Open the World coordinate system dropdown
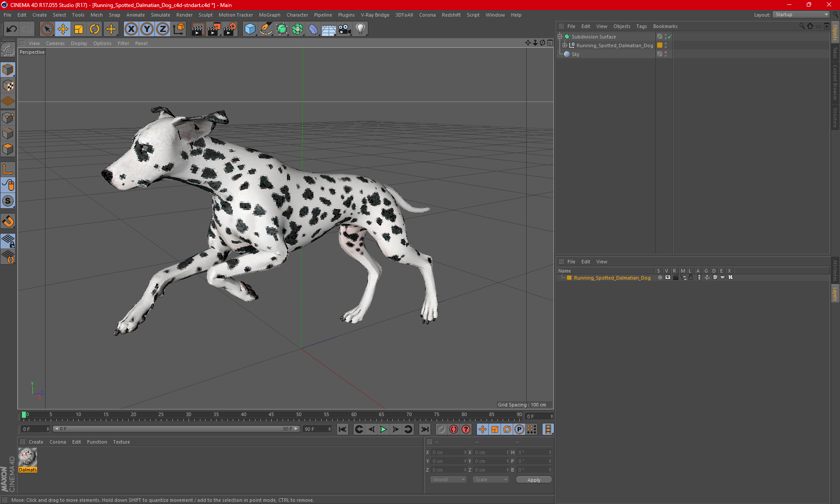Viewport: 840px width, 504px height. pos(448,479)
